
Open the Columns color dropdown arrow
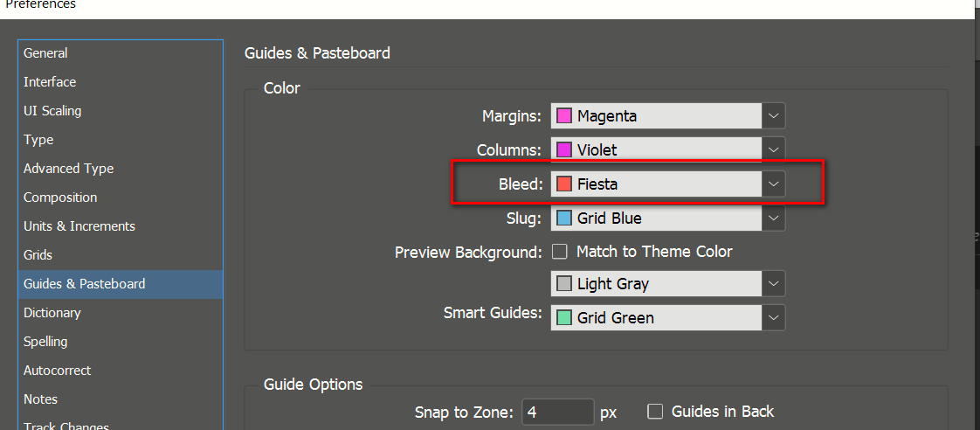click(x=774, y=150)
